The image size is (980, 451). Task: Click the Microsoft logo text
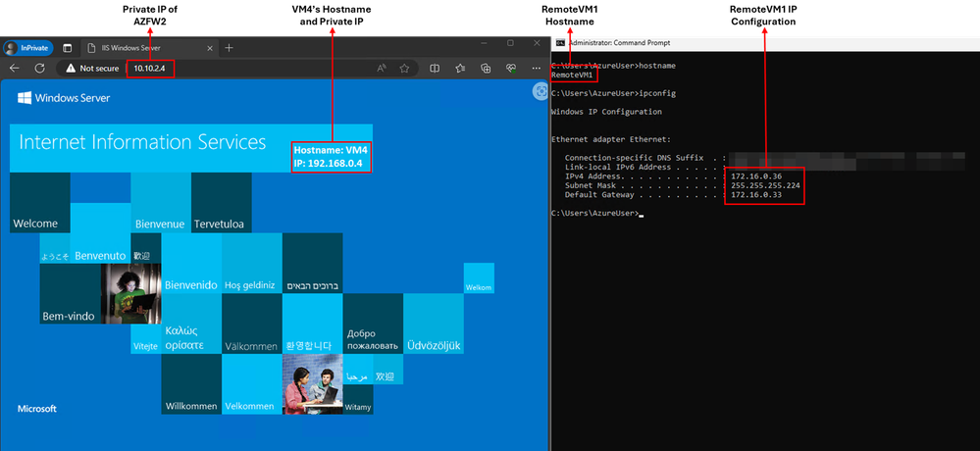[37, 409]
